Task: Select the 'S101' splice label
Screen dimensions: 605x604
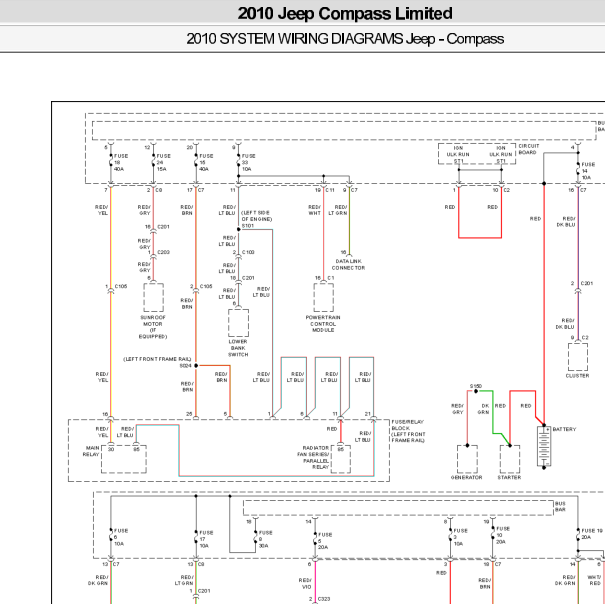Action: click(x=247, y=225)
